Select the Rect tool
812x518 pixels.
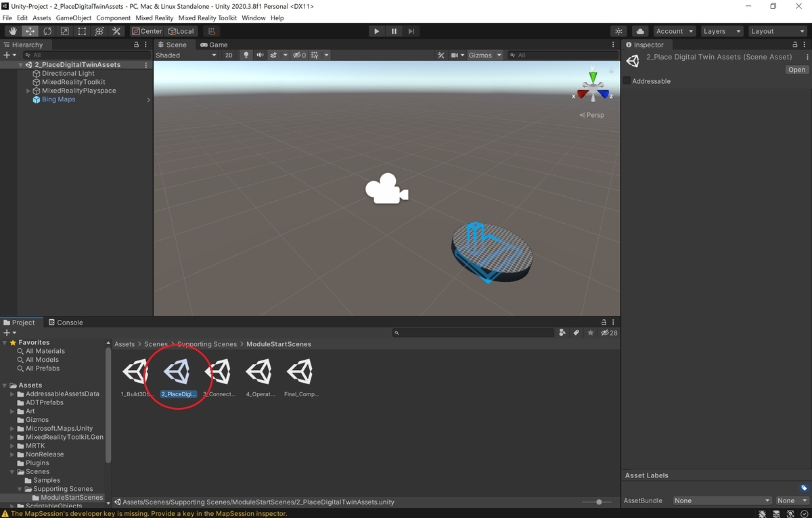click(x=82, y=31)
